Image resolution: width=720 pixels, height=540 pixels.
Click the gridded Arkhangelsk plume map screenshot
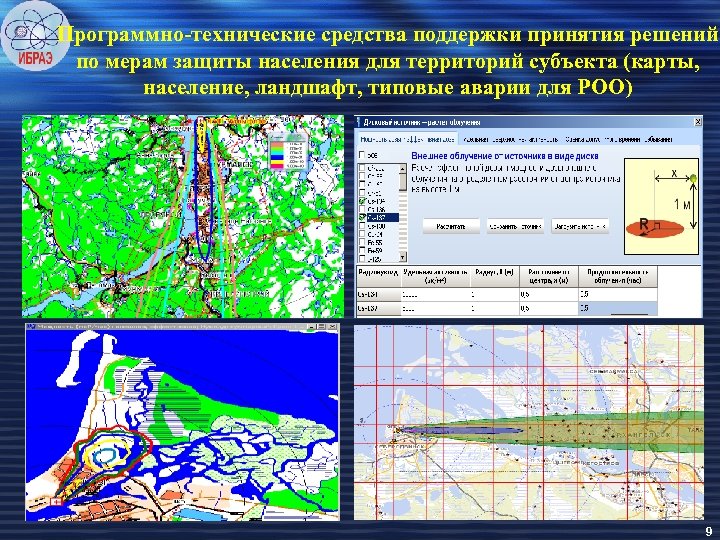(529, 422)
